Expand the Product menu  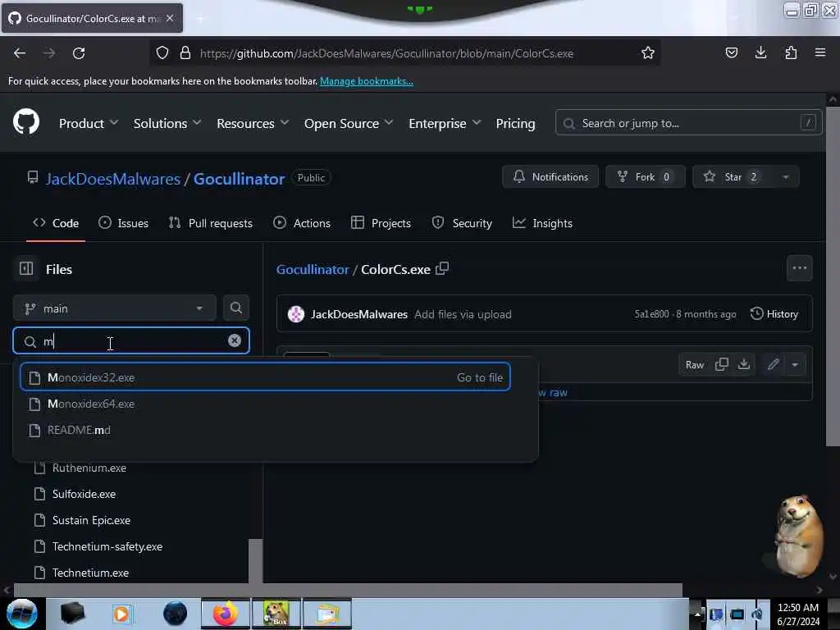(x=89, y=123)
